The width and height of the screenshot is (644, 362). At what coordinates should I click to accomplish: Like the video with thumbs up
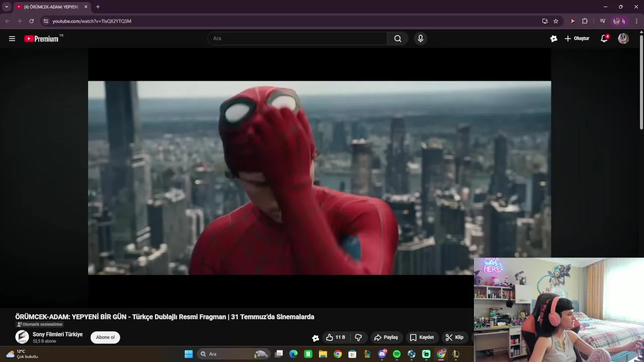(x=336, y=337)
